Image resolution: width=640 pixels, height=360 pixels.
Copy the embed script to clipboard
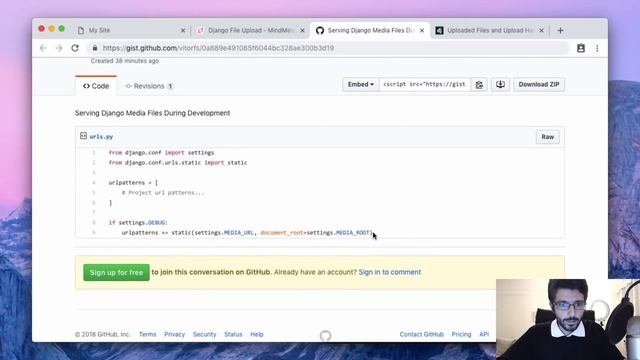pos(479,84)
